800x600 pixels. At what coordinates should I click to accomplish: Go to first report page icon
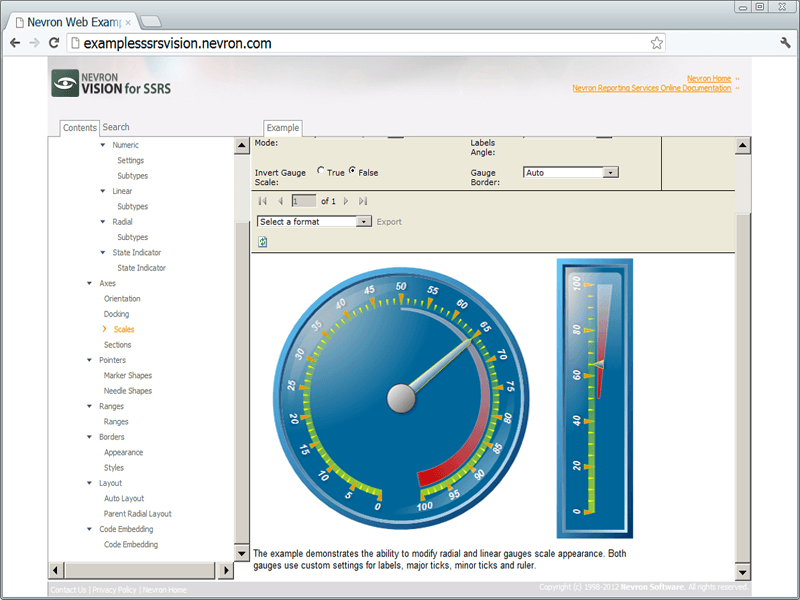(262, 201)
